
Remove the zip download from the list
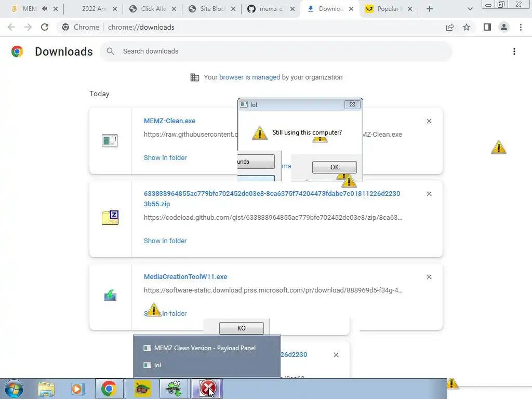[429, 194]
